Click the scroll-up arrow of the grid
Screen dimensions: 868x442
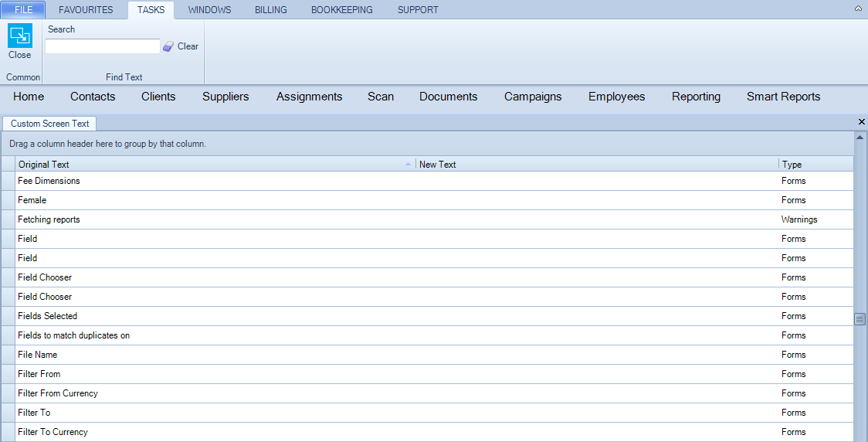860,137
